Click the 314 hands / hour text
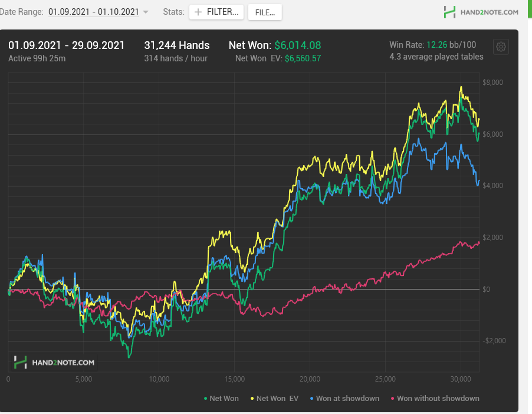Image resolution: width=532 pixels, height=414 pixels. pos(176,58)
